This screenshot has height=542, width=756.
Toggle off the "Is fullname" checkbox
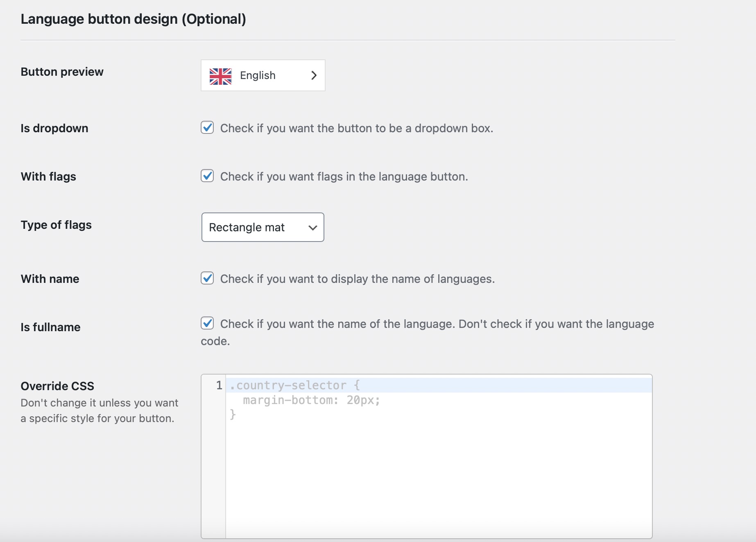pos(208,323)
